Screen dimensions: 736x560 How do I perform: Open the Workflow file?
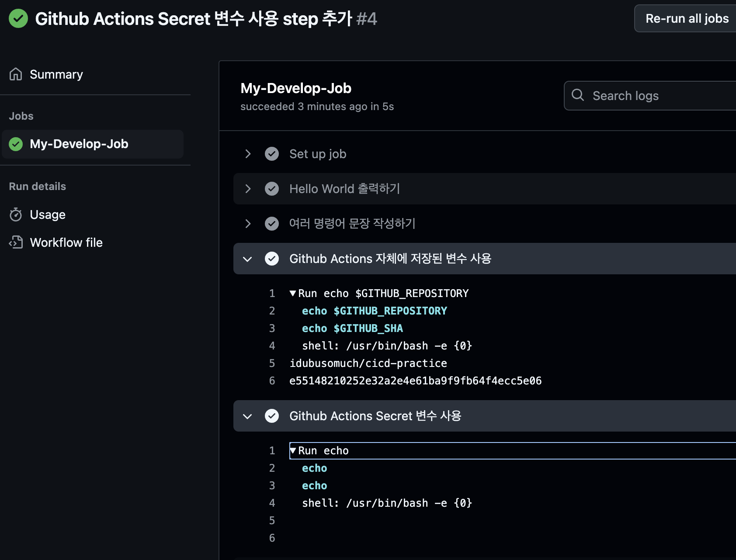tap(66, 242)
